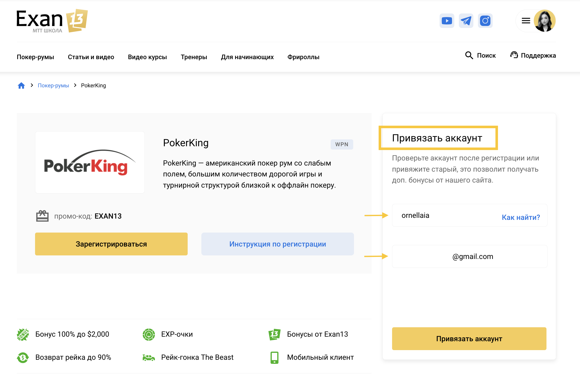
Task: Click the Поиск search link
Action: click(486, 55)
